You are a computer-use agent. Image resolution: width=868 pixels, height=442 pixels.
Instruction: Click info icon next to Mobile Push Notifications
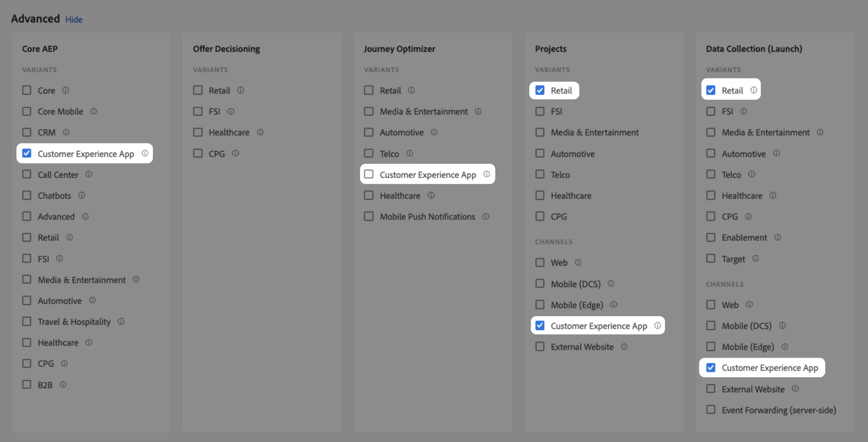click(x=486, y=216)
